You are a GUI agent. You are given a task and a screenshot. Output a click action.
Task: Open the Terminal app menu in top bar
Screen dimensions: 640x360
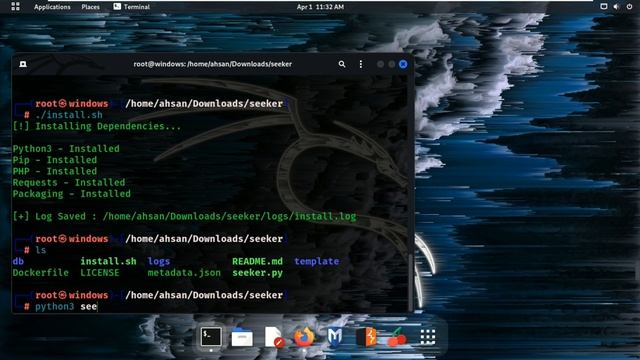point(131,7)
